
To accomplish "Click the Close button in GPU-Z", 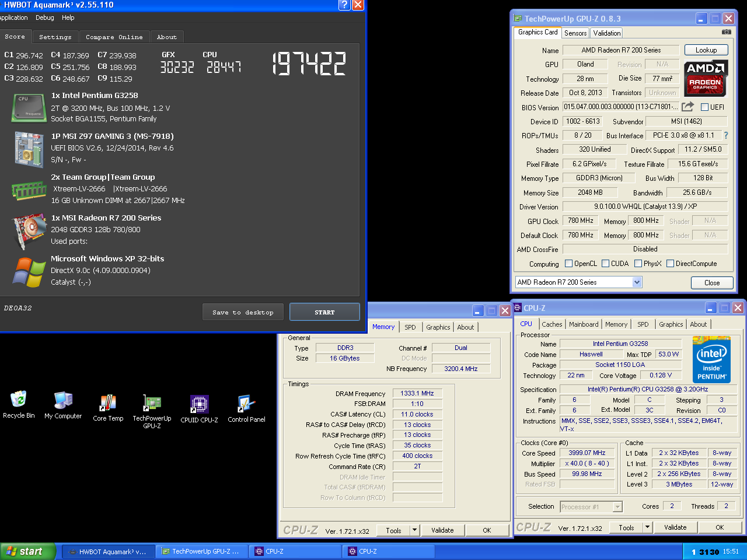I will click(712, 282).
